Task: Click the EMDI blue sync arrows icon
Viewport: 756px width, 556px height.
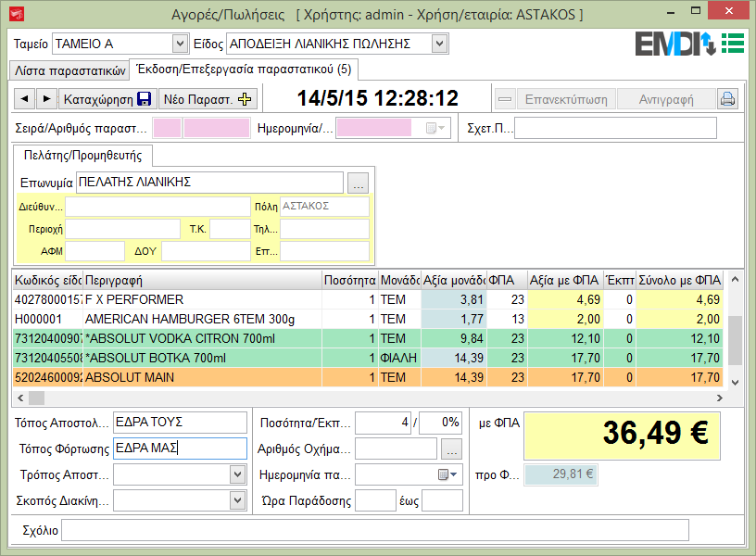Action: point(708,44)
